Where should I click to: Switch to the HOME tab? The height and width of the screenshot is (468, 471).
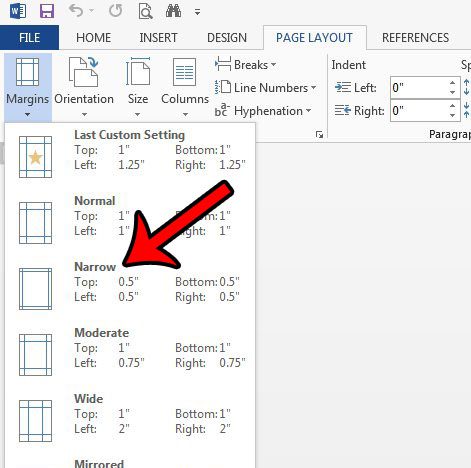(x=93, y=38)
